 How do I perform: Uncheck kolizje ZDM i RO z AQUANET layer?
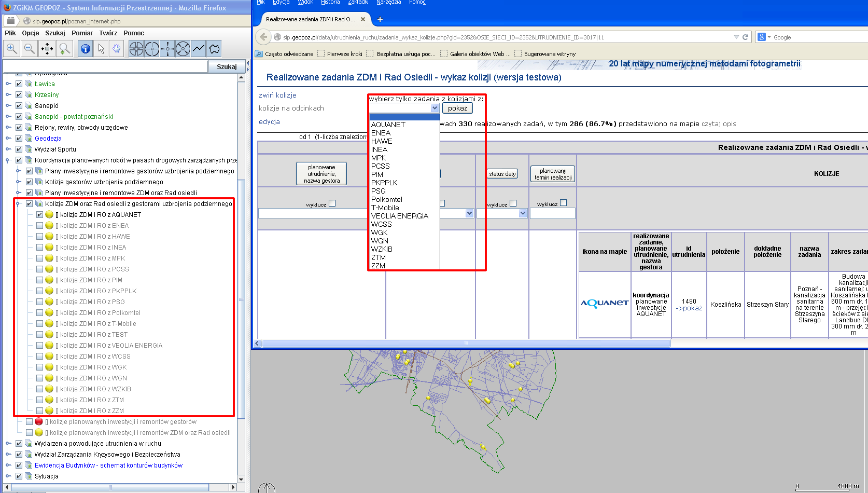39,214
